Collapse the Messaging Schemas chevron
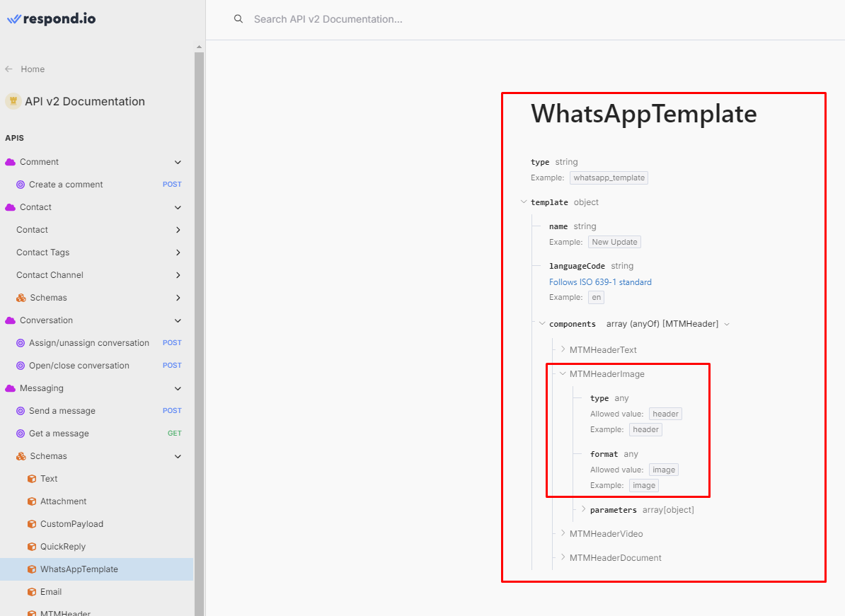845x616 pixels. coord(178,456)
